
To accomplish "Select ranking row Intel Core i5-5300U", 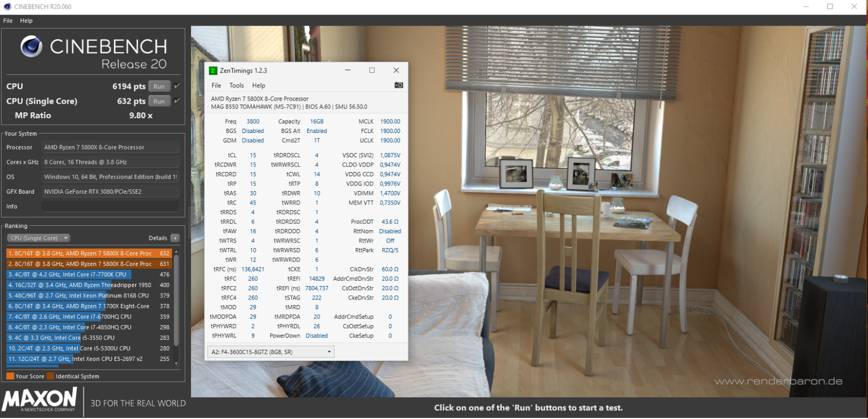I will point(89,348).
